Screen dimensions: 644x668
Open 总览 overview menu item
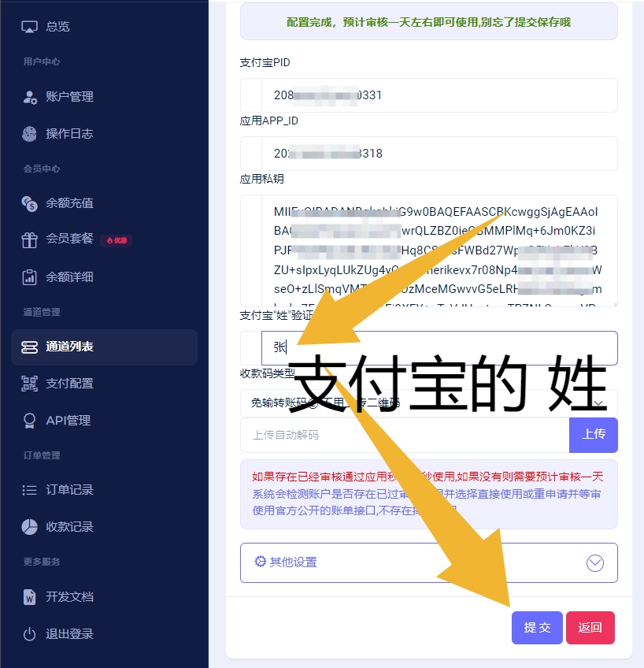click(57, 27)
